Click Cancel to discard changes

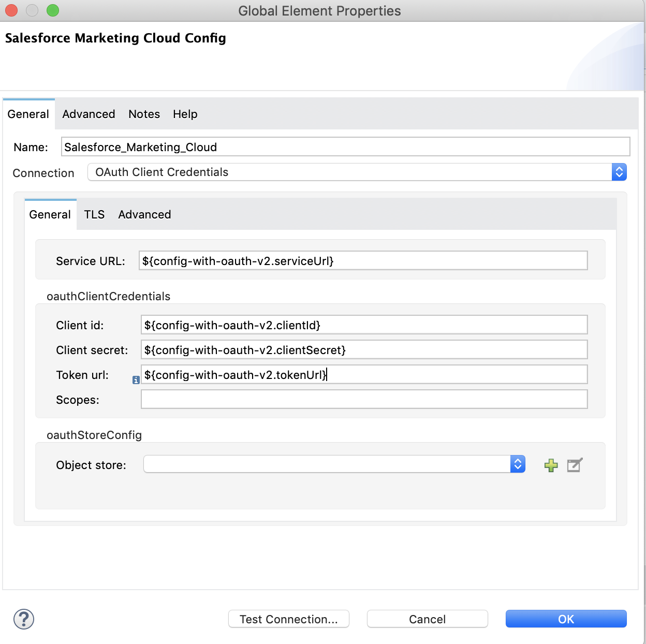tap(427, 619)
